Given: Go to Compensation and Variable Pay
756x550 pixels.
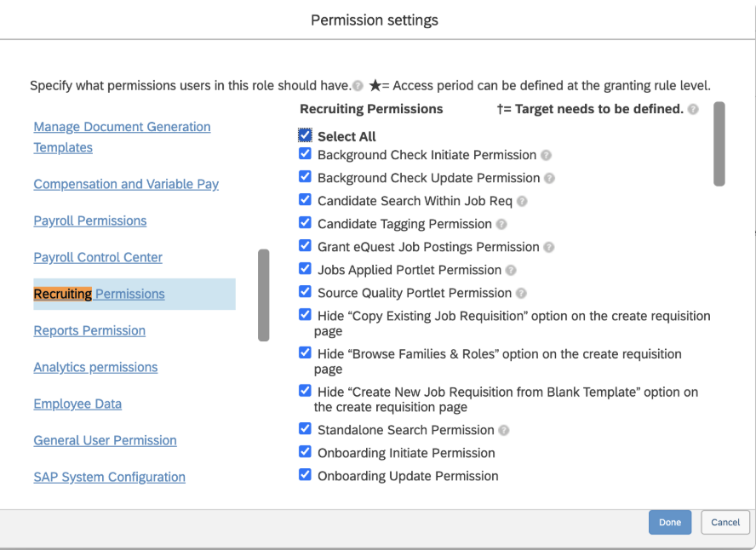Looking at the screenshot, I should pyautogui.click(x=126, y=184).
